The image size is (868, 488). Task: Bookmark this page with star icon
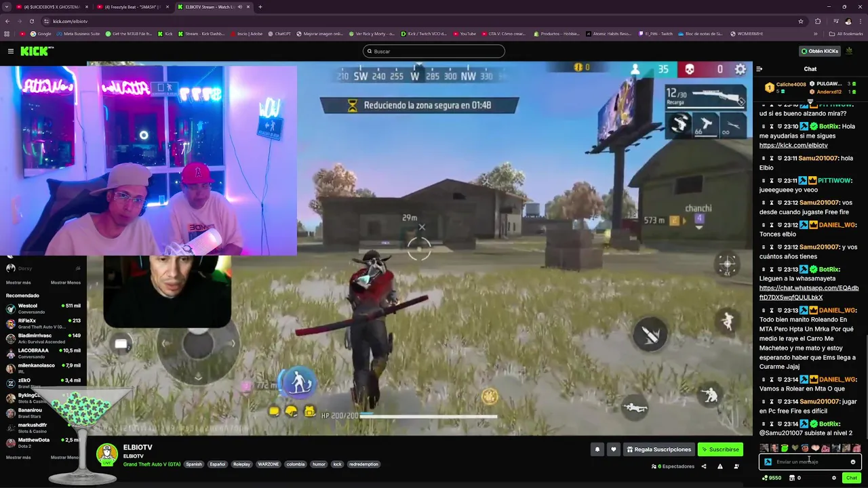coord(800,21)
